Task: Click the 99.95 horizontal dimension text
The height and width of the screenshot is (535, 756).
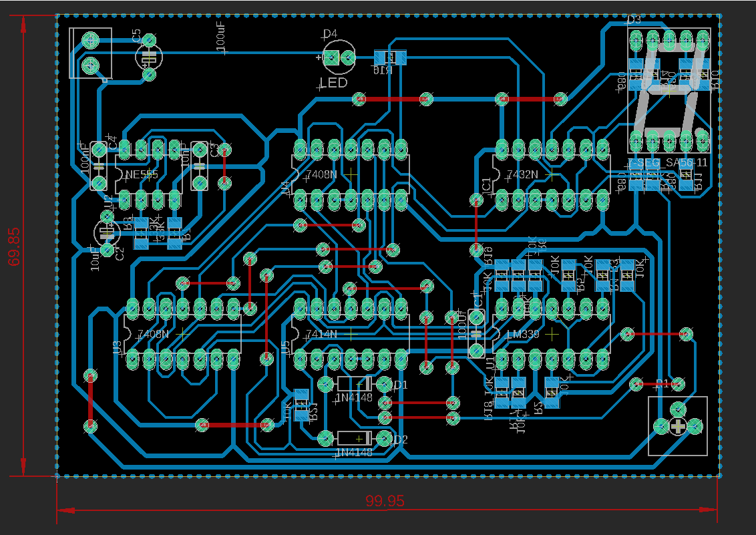Action: pyautogui.click(x=385, y=501)
